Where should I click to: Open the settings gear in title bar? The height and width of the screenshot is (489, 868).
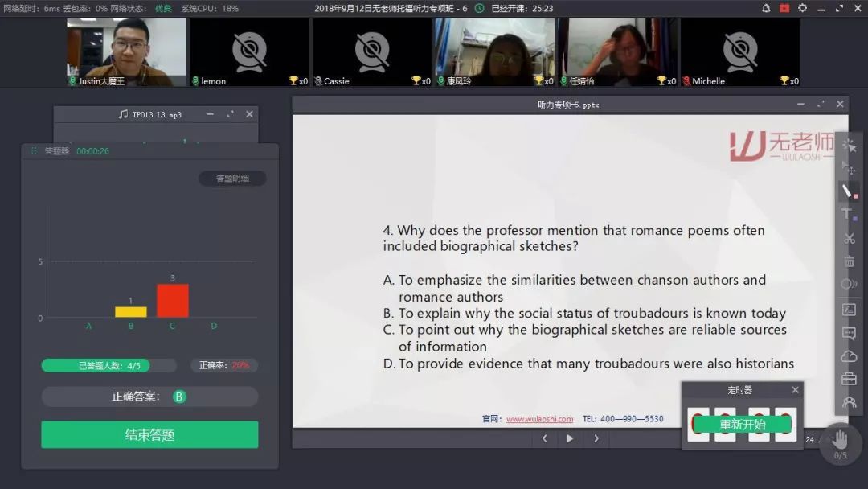[802, 8]
